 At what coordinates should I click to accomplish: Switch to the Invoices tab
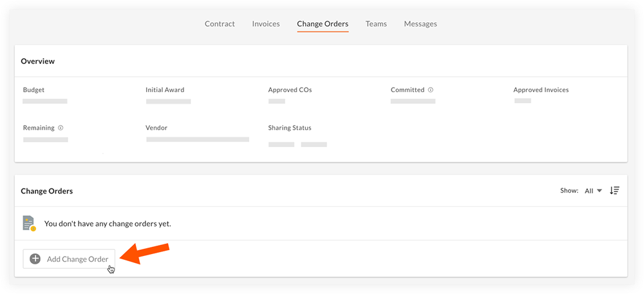(x=266, y=24)
